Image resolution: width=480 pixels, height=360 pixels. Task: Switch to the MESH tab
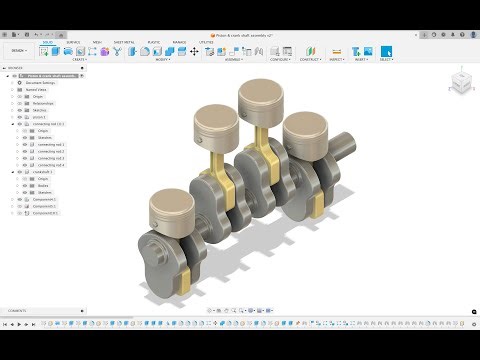97,42
